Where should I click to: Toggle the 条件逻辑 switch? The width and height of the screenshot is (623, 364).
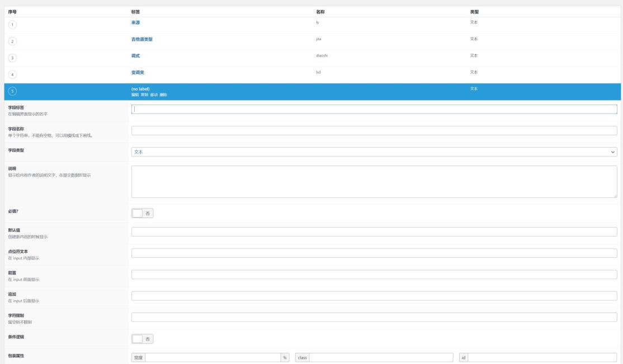click(142, 339)
